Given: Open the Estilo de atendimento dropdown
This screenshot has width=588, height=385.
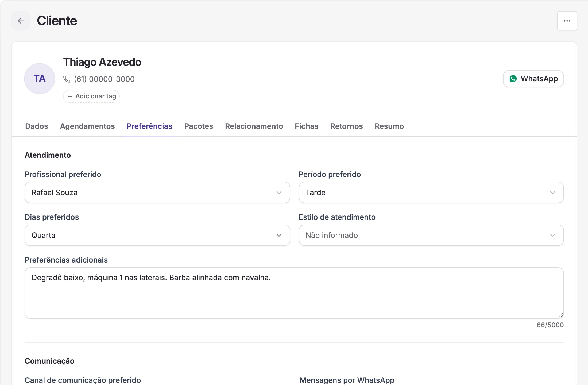Looking at the screenshot, I should [x=431, y=235].
